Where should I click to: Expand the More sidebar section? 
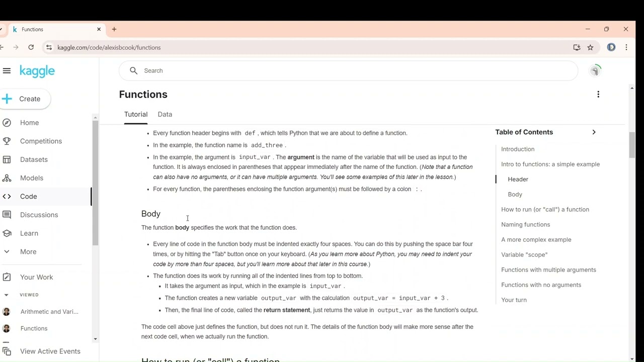[28, 252]
